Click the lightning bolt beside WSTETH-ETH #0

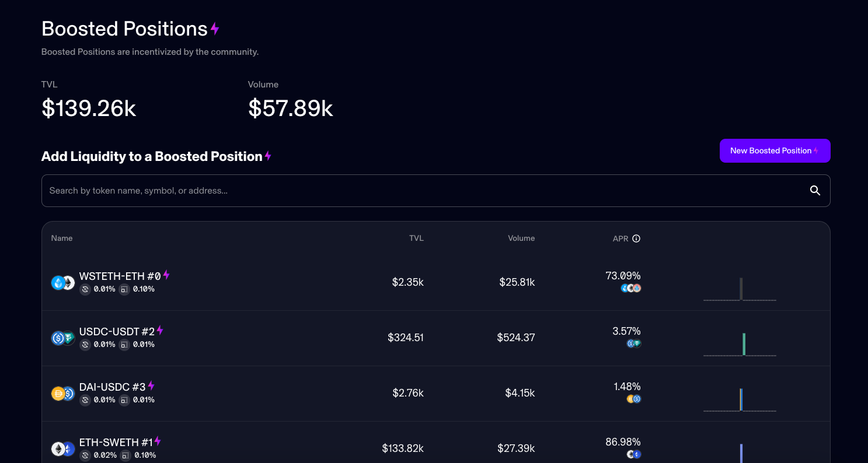click(x=166, y=275)
